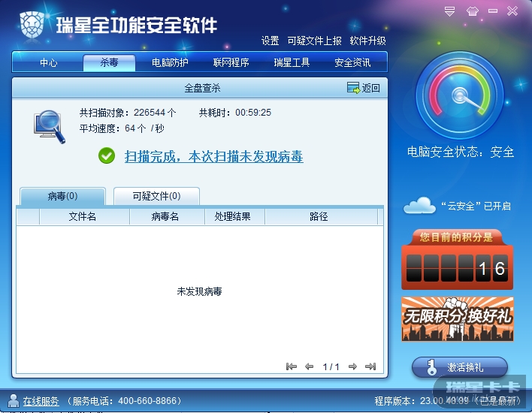Open the title bar dropdown menu icon

tap(449, 11)
